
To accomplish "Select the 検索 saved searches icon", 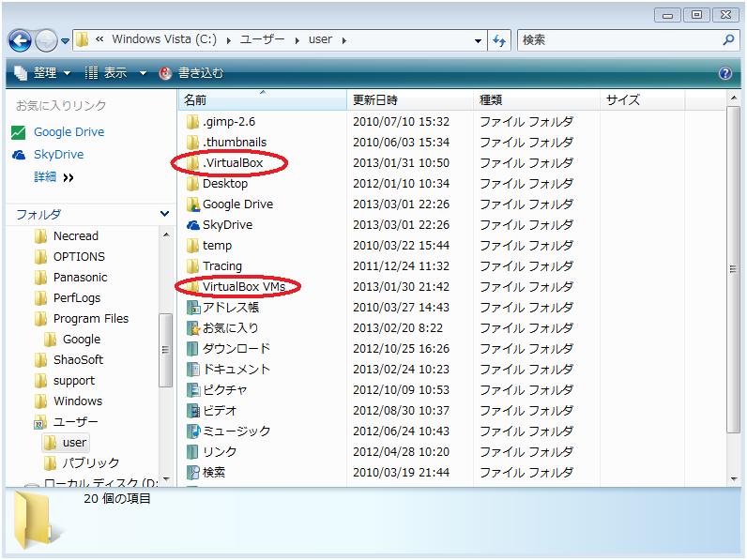I will (x=193, y=473).
